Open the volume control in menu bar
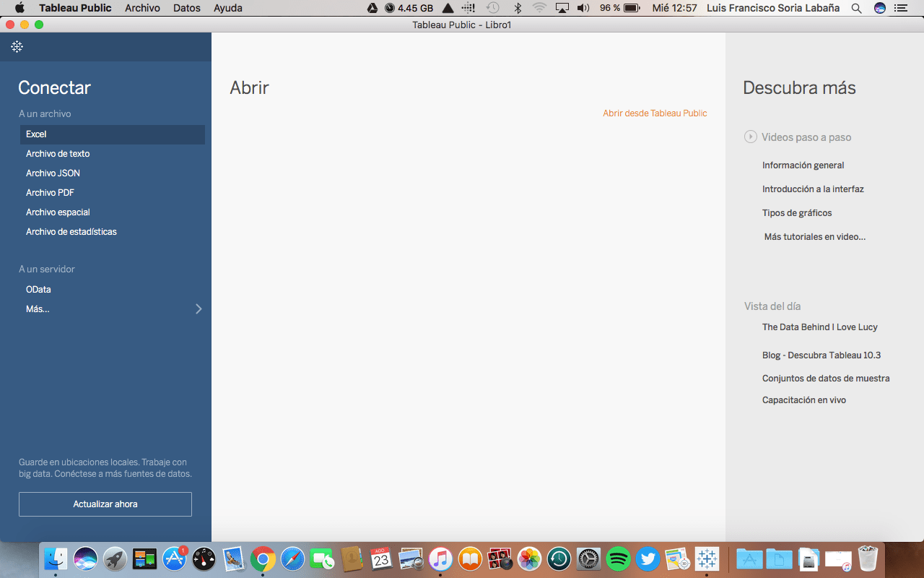 point(583,8)
